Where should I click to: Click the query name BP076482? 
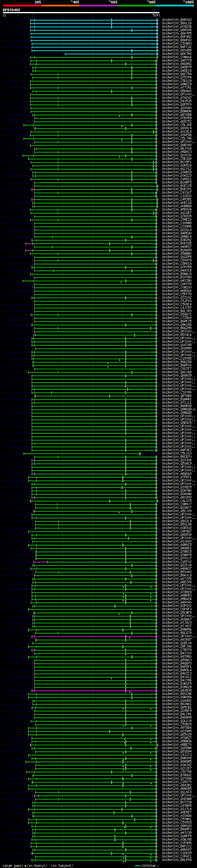pyautogui.click(x=11, y=10)
